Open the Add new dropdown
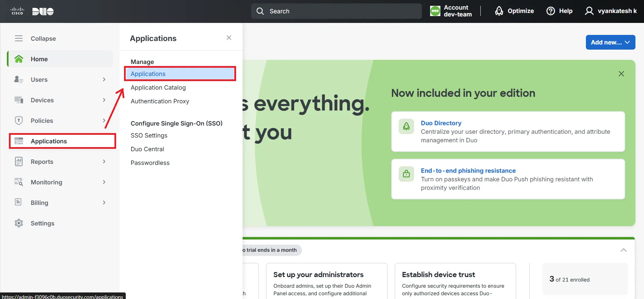 tap(610, 42)
